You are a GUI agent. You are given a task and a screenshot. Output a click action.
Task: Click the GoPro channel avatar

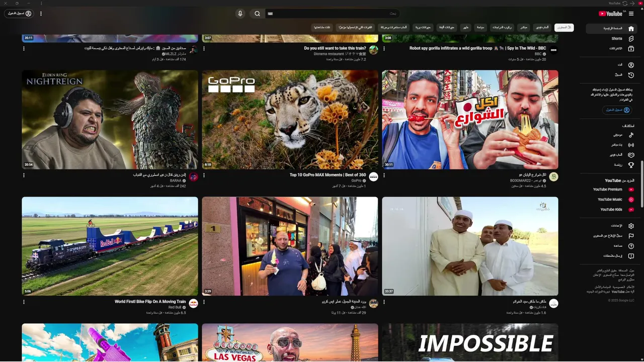tap(373, 176)
